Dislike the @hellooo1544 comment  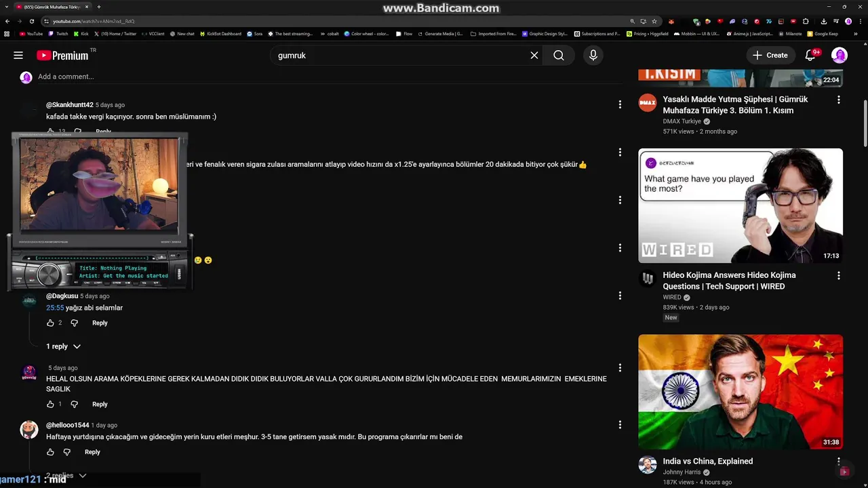pyautogui.click(x=67, y=452)
